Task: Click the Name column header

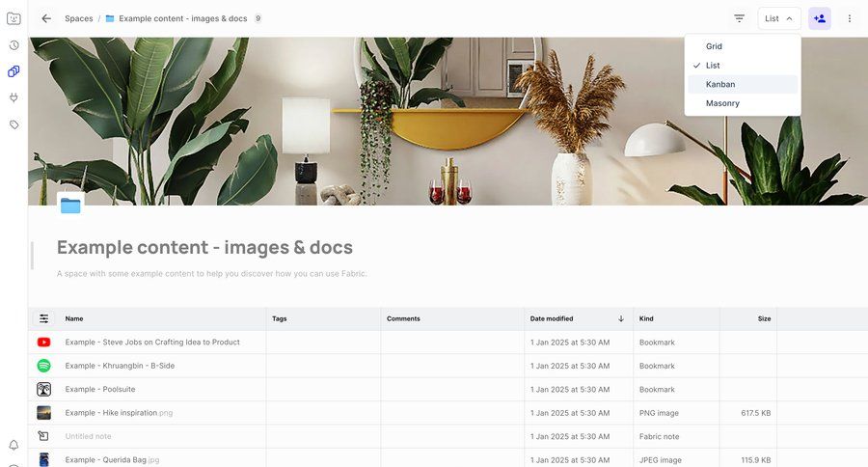Action: 74,318
